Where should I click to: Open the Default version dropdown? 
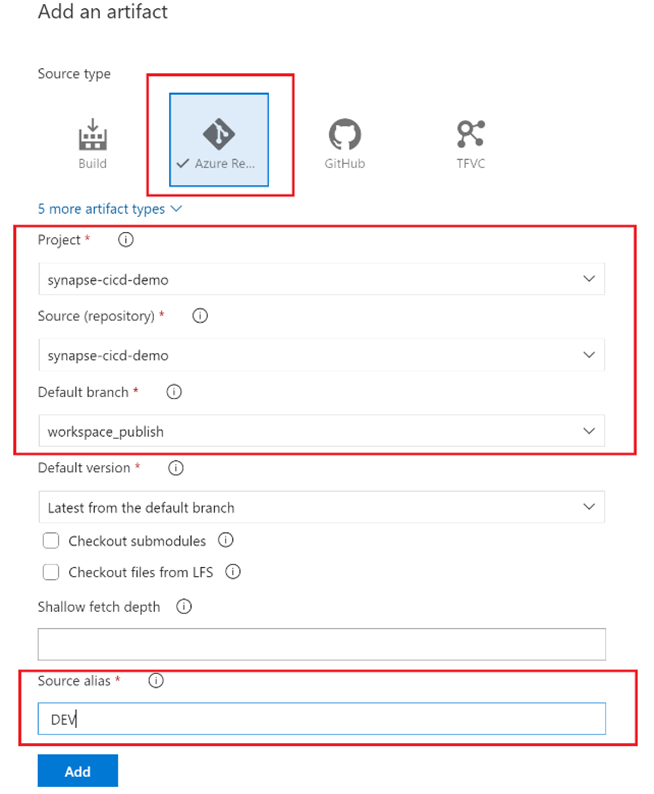[321, 507]
